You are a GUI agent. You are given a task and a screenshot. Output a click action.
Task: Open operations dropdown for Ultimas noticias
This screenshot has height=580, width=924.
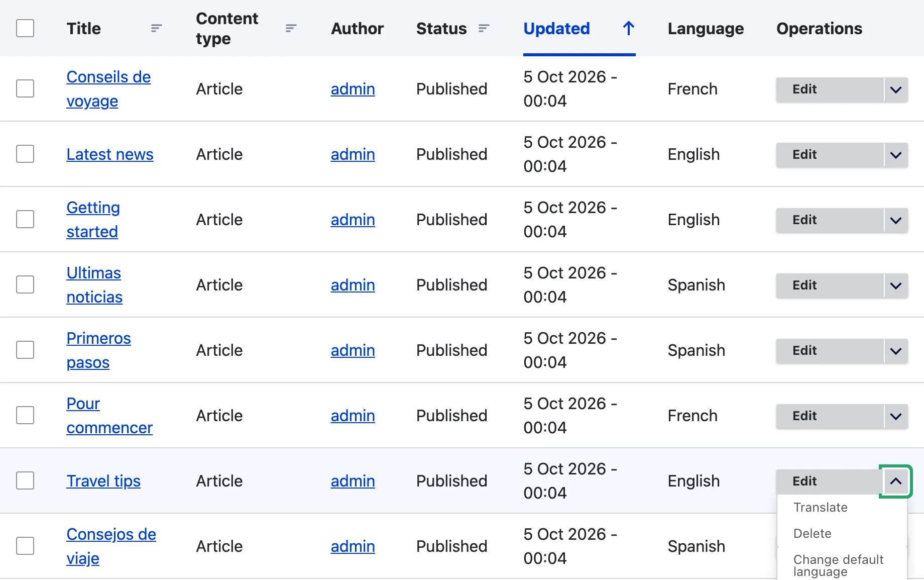click(896, 285)
